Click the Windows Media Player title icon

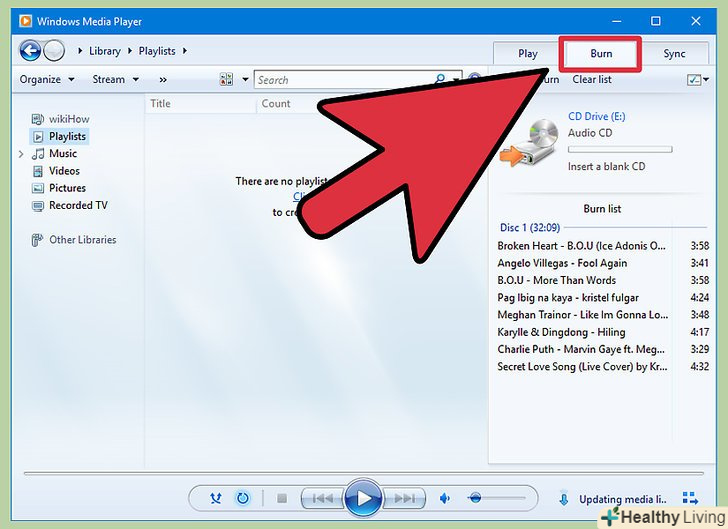[x=26, y=21]
